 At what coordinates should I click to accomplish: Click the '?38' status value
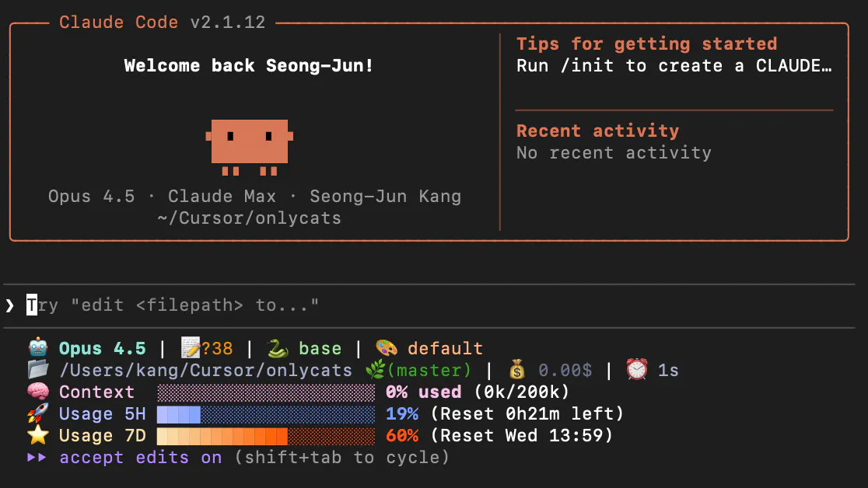tap(217, 349)
